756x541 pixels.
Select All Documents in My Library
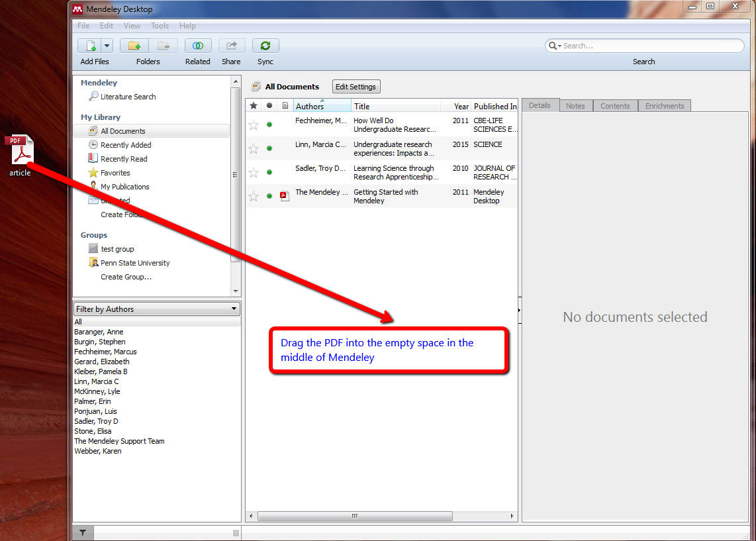tap(152, 131)
